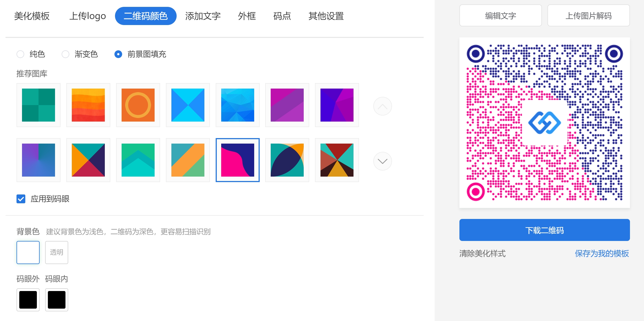This screenshot has width=644, height=321.
Task: Show more images with the down chevron
Action: pyautogui.click(x=383, y=161)
